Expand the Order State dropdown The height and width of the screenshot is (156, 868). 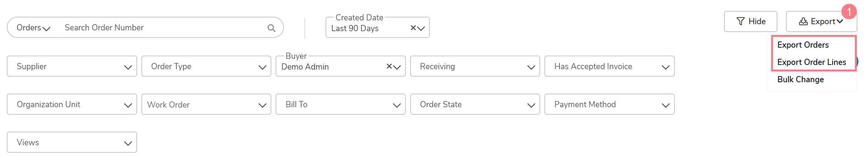[475, 104]
